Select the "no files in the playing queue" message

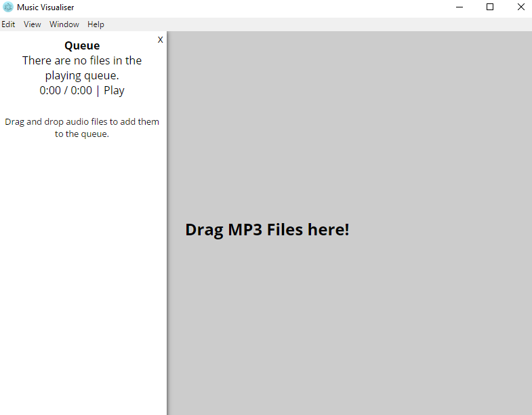click(82, 68)
